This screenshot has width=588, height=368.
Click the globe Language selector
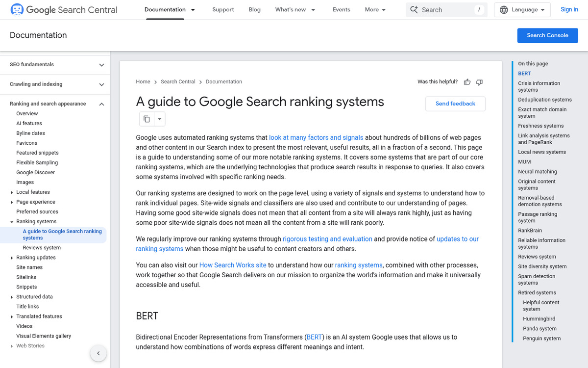(522, 10)
